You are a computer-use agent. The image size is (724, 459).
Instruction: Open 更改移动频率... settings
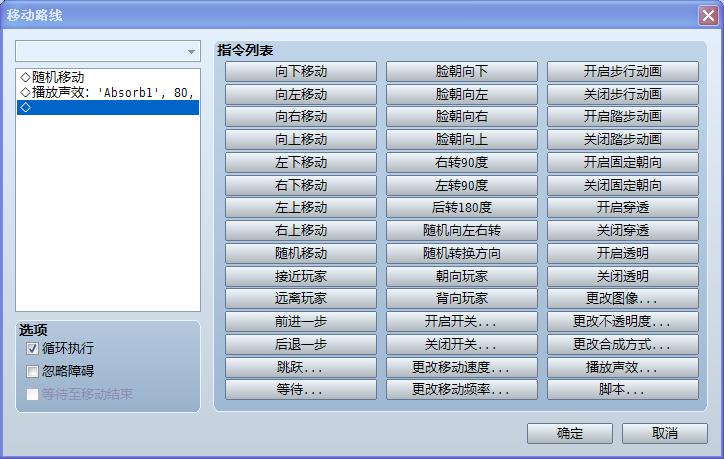point(462,390)
